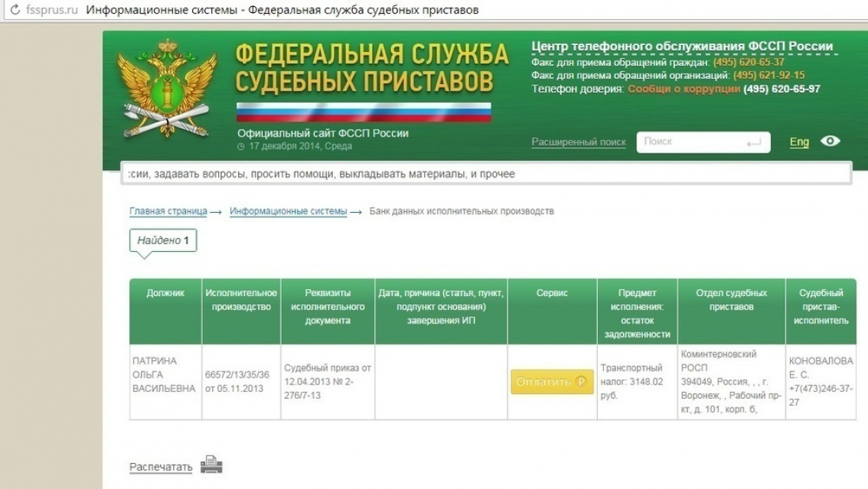
Task: Click the Russian tricolor flag banner
Action: coord(364,112)
